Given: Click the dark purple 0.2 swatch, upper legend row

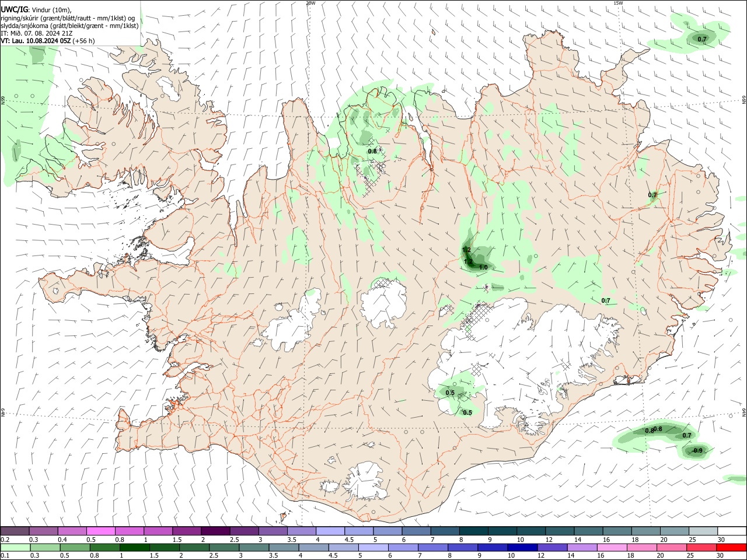Looking at the screenshot, I should [x=15, y=531].
